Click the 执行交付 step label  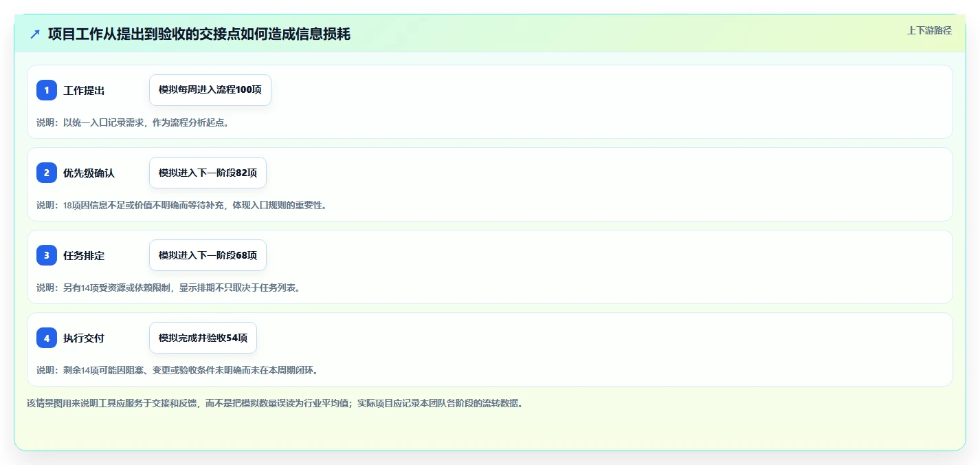click(x=84, y=338)
